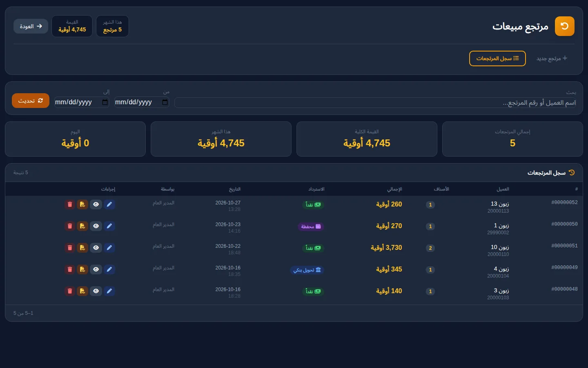Export return #00000049 as PDF

point(82,269)
